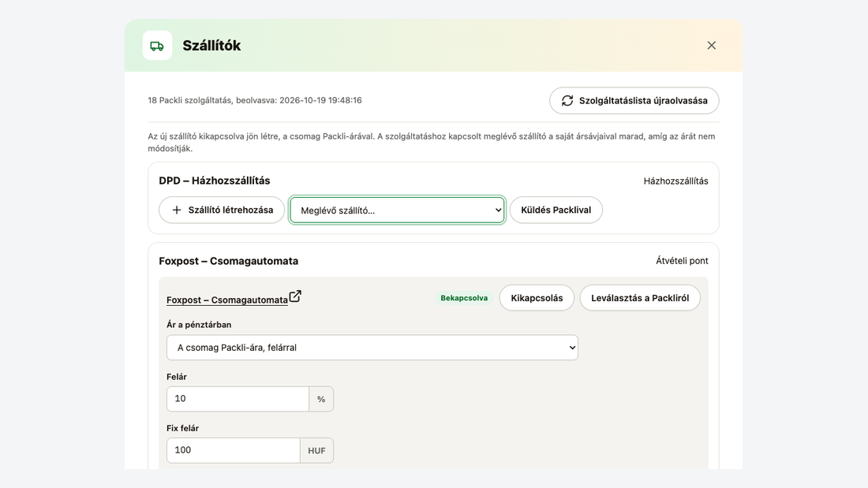Click the Ár a pénztárban label
868x488 pixels.
(199, 325)
